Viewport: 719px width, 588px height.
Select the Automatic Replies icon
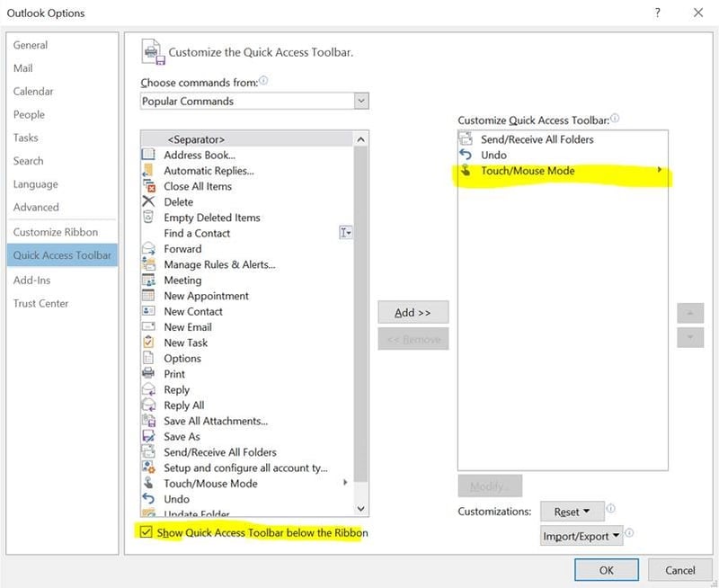coord(148,171)
